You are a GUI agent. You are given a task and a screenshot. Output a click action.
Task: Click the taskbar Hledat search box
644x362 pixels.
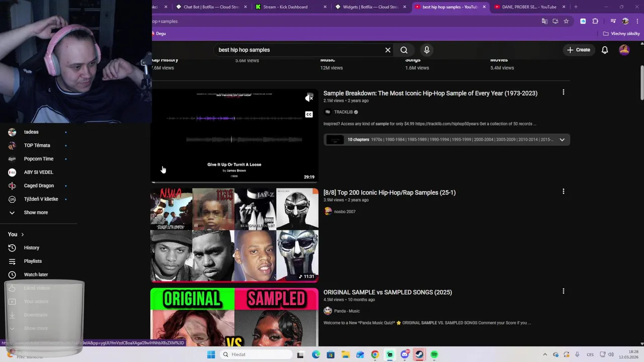[257, 354]
